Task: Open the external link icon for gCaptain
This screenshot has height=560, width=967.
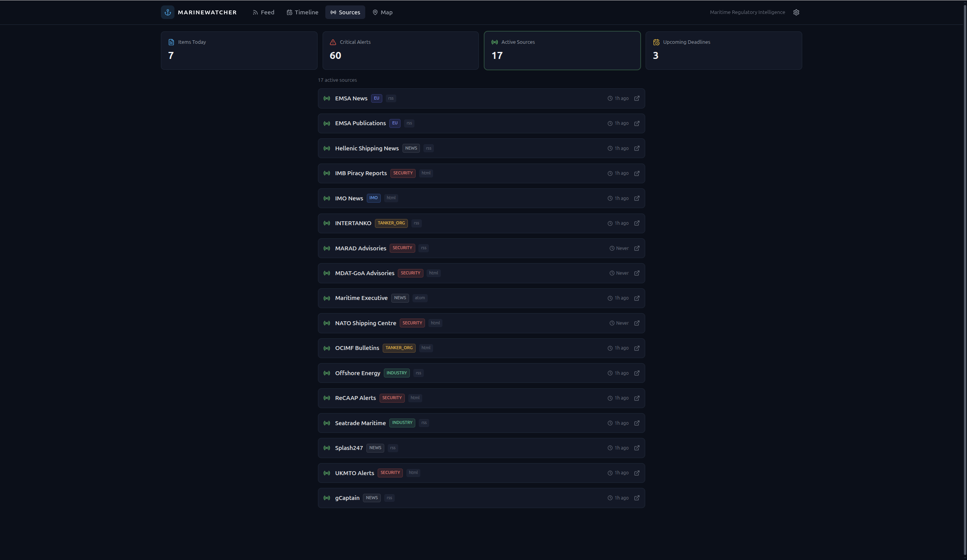Action: click(x=636, y=498)
